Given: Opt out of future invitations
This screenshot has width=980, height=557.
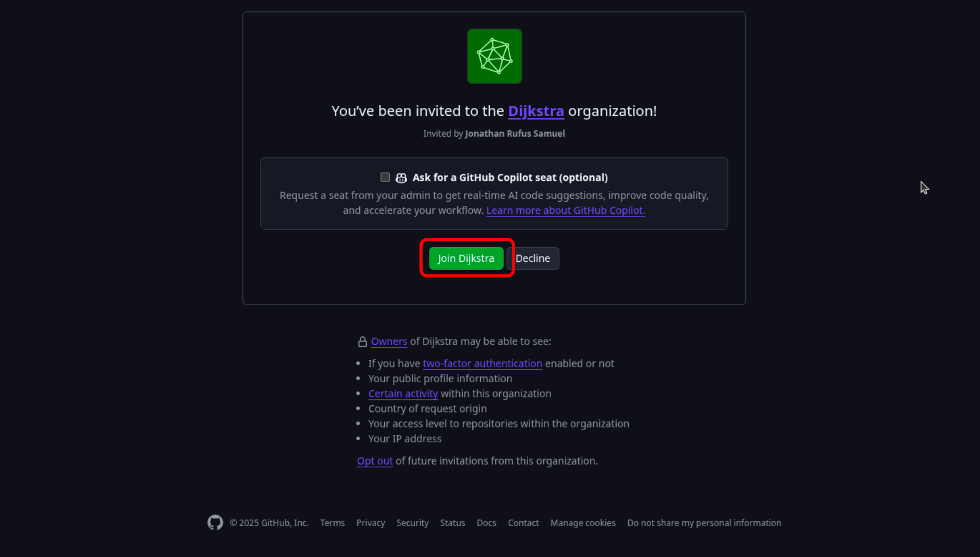Looking at the screenshot, I should click(x=374, y=461).
